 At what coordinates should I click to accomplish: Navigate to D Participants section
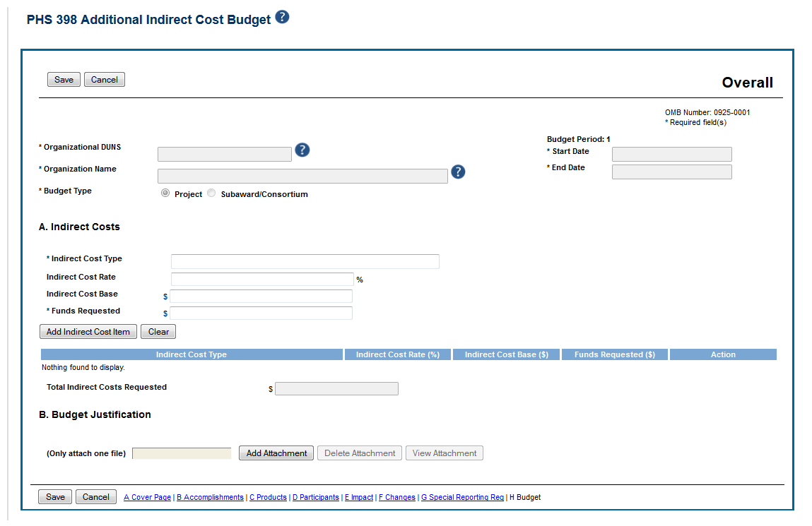coord(315,498)
